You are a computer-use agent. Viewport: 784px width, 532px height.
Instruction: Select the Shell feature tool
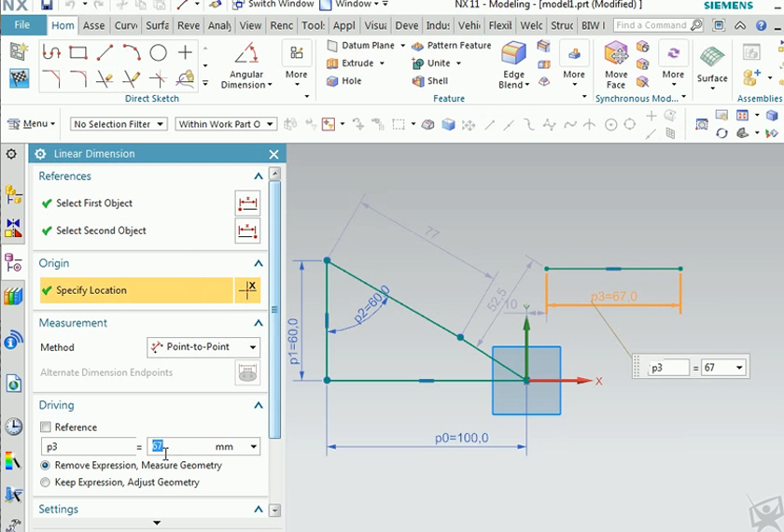click(429, 81)
